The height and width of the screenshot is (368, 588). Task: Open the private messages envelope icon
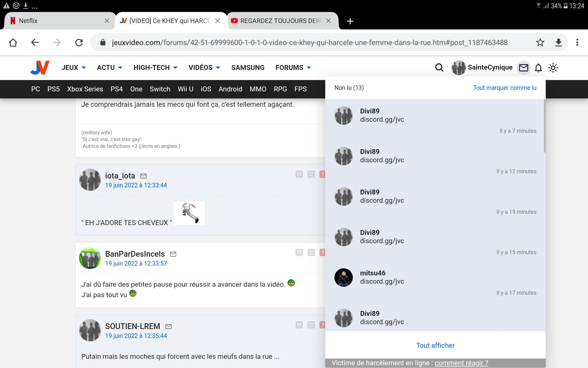click(523, 67)
